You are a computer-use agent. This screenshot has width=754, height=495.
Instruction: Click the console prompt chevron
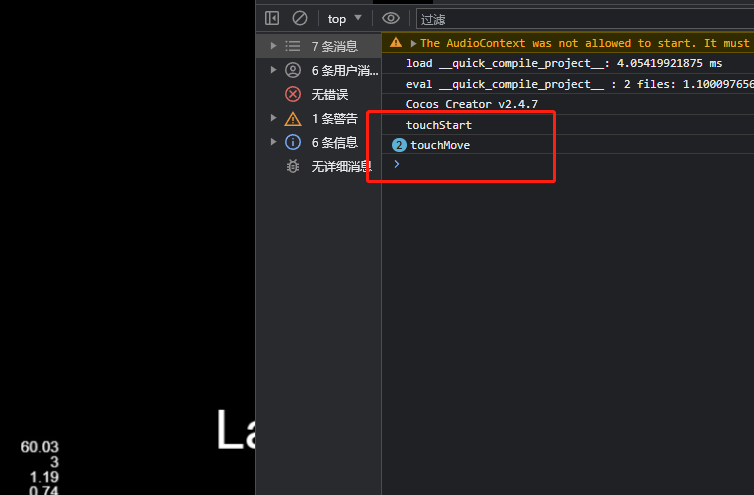coord(397,164)
